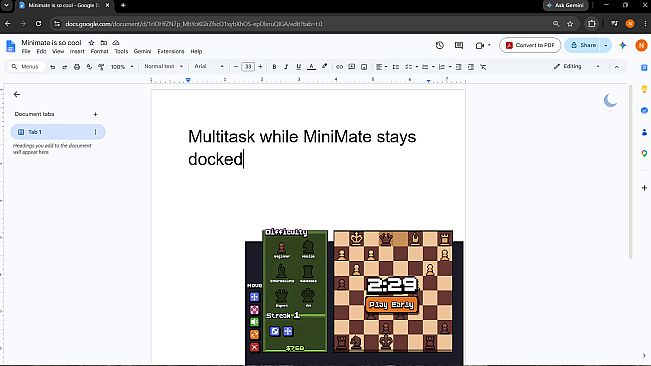This screenshot has width=651, height=366.
Task: Collapse the toolbar with the up chevron
Action: point(617,67)
